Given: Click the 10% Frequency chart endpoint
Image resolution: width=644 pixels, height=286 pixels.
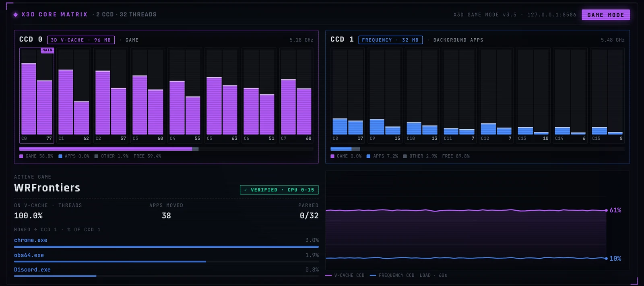Looking at the screenshot, I should coord(606,258).
